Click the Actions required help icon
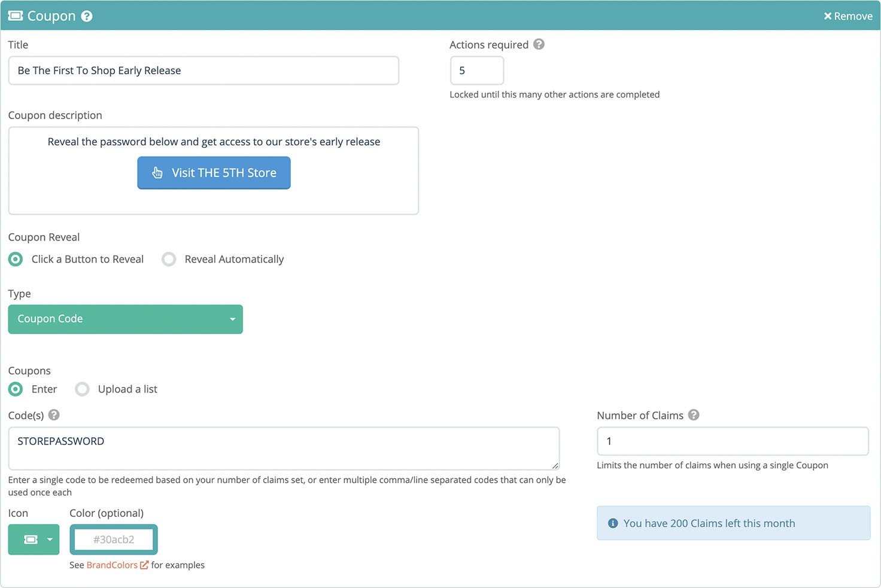881x588 pixels. click(x=538, y=44)
